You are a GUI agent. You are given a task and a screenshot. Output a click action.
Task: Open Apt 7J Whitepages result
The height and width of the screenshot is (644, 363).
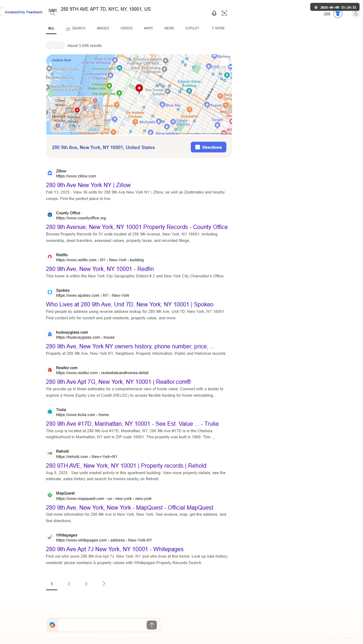pyautogui.click(x=115, y=549)
